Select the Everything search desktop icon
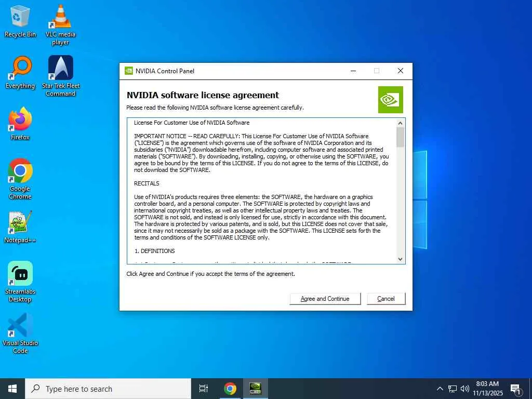Viewport: 532px width, 399px height. [20, 73]
